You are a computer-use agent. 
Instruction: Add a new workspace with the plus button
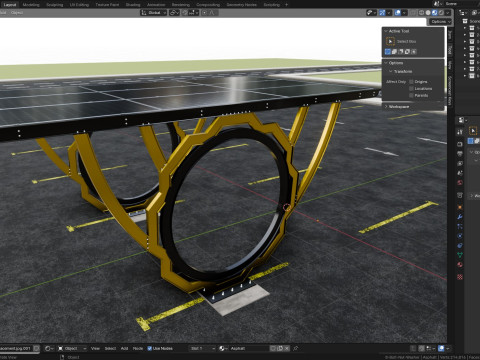coord(286,5)
